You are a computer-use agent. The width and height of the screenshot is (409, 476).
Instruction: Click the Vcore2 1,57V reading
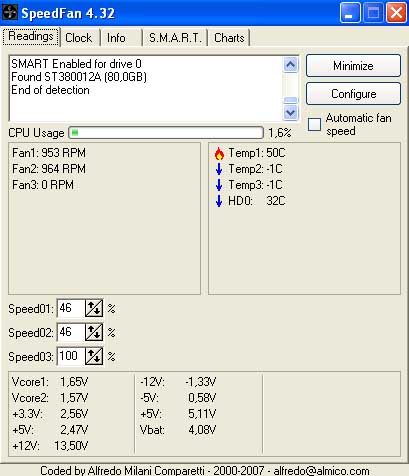coord(50,398)
